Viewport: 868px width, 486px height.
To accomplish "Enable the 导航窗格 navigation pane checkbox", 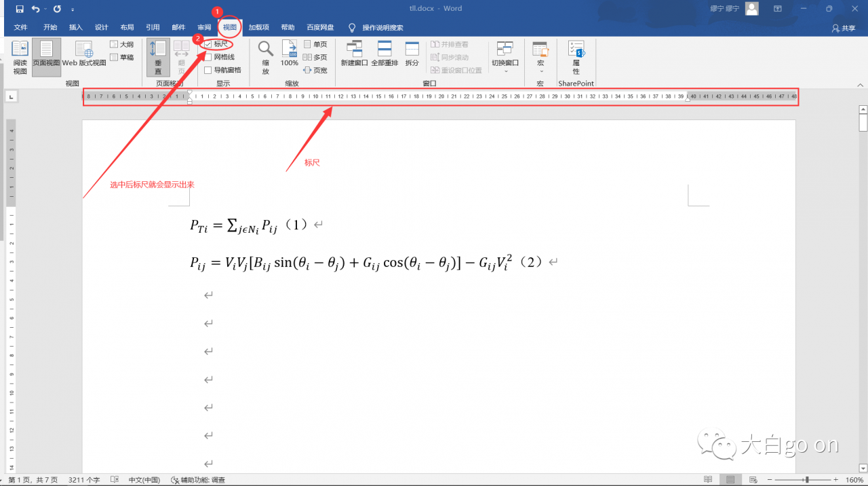I will [209, 70].
